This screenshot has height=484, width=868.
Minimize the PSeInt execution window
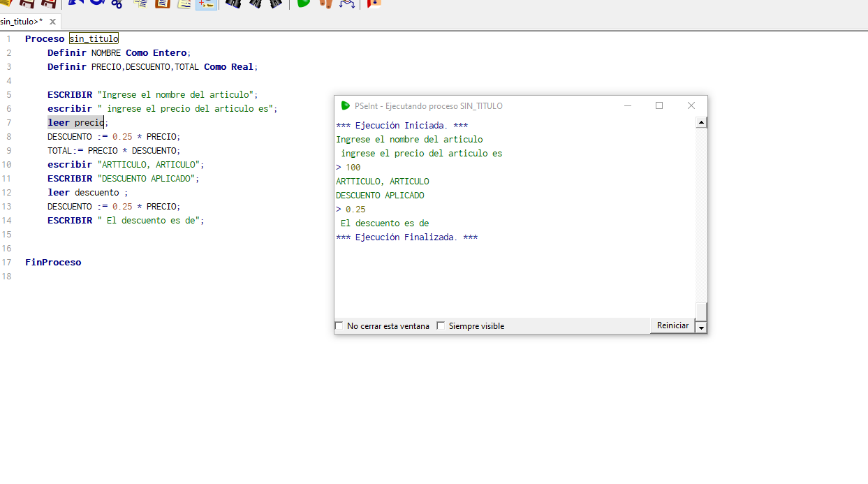point(628,105)
